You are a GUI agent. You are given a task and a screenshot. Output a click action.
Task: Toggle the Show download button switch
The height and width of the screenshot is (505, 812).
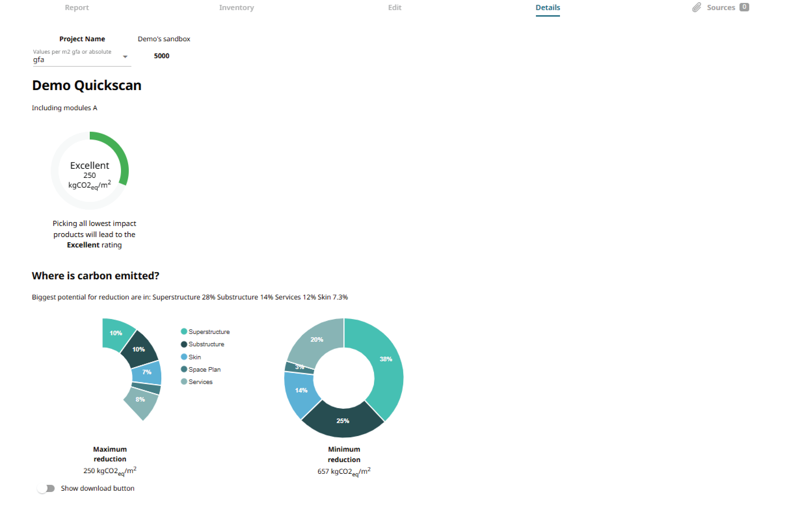click(x=46, y=488)
